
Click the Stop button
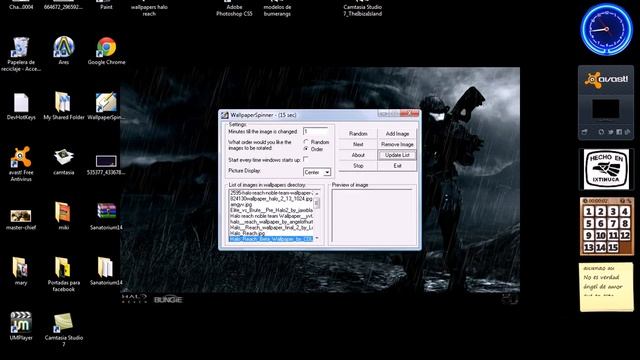point(358,166)
